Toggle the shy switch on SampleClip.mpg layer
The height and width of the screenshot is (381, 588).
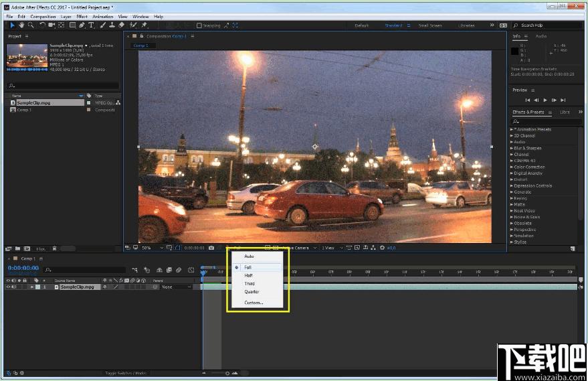click(x=105, y=287)
